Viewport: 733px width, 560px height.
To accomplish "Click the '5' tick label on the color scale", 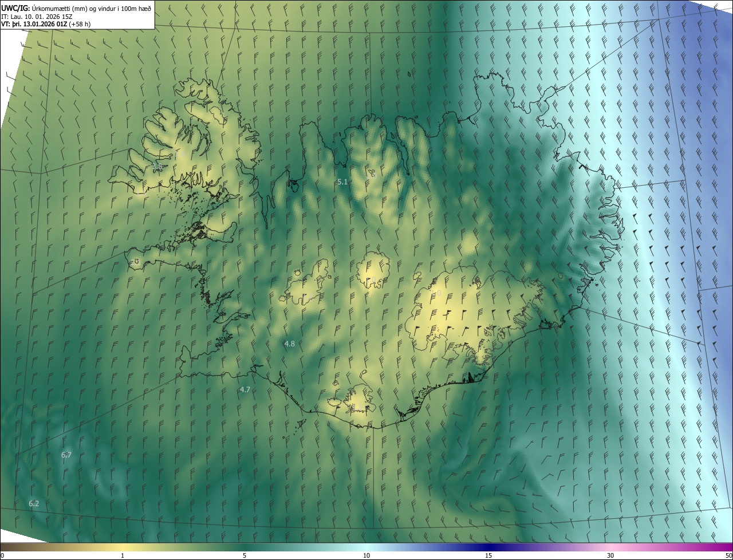I will 245,555.
